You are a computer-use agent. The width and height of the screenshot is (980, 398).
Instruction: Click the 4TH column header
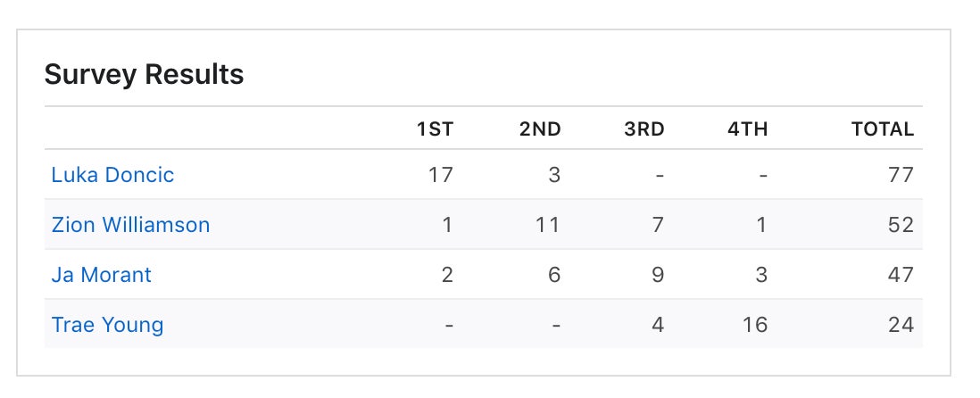click(748, 129)
